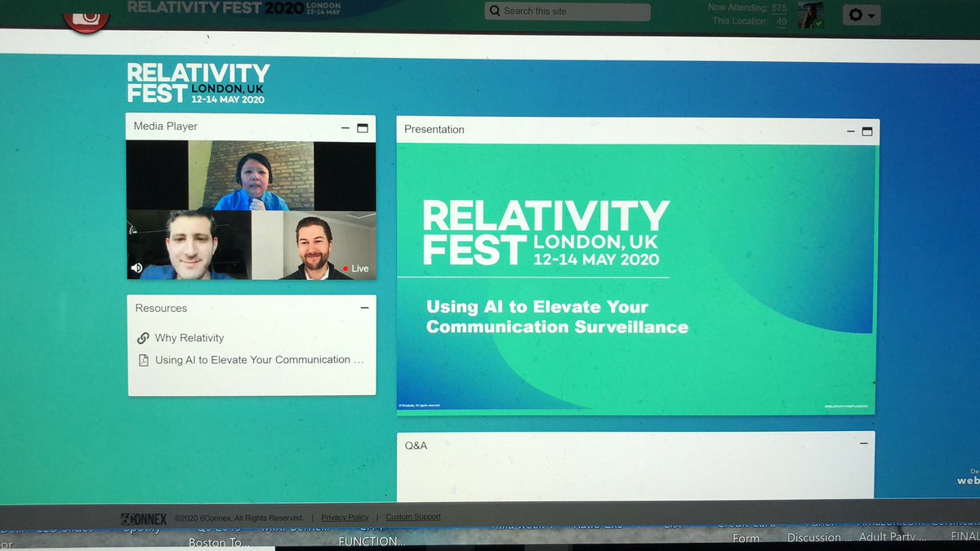Click the Media Player video thumbnail
The height and width of the screenshot is (551, 980).
251,211
